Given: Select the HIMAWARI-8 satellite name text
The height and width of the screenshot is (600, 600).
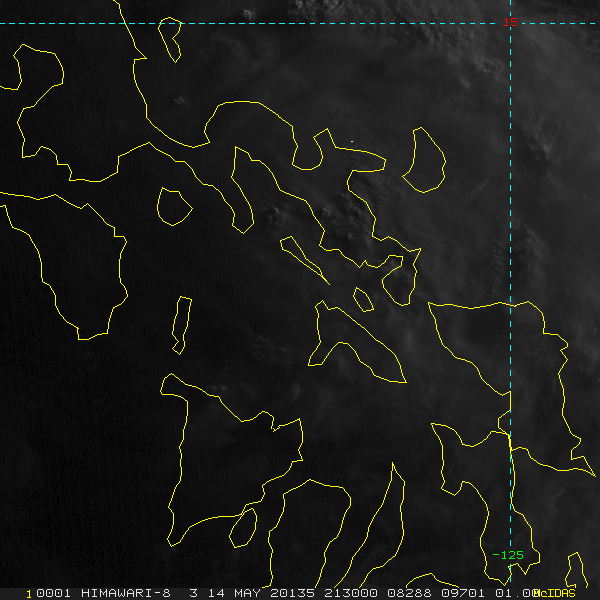Looking at the screenshot, I should [126, 593].
